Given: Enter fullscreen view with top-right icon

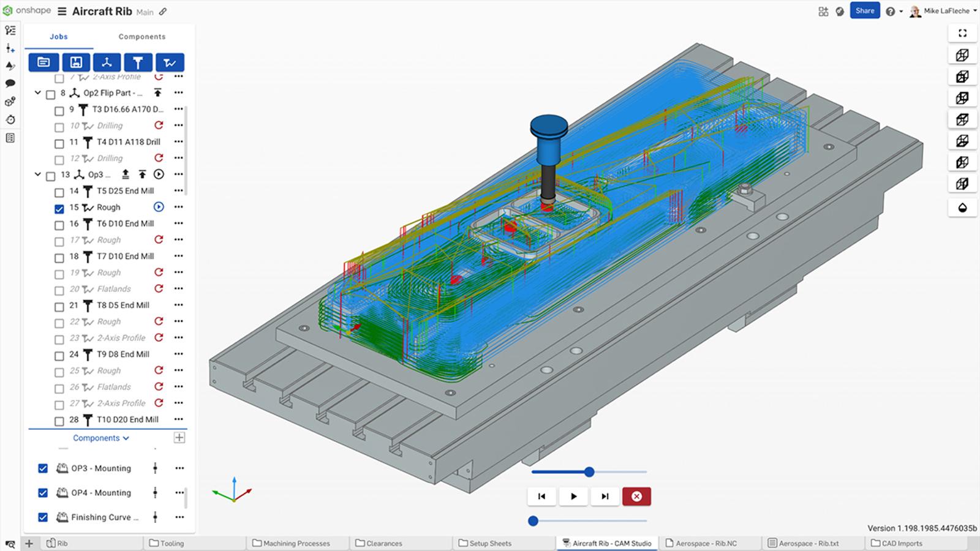Looking at the screenshot, I should (962, 33).
